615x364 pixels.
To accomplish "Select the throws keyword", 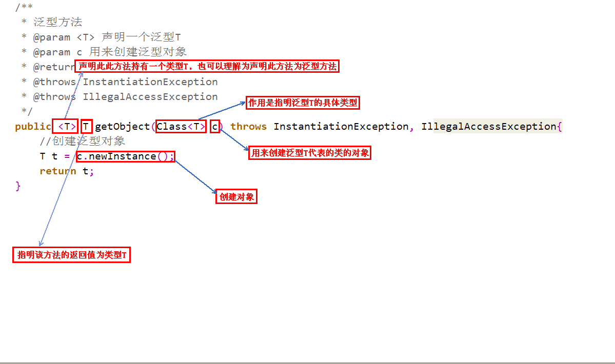I will point(248,126).
